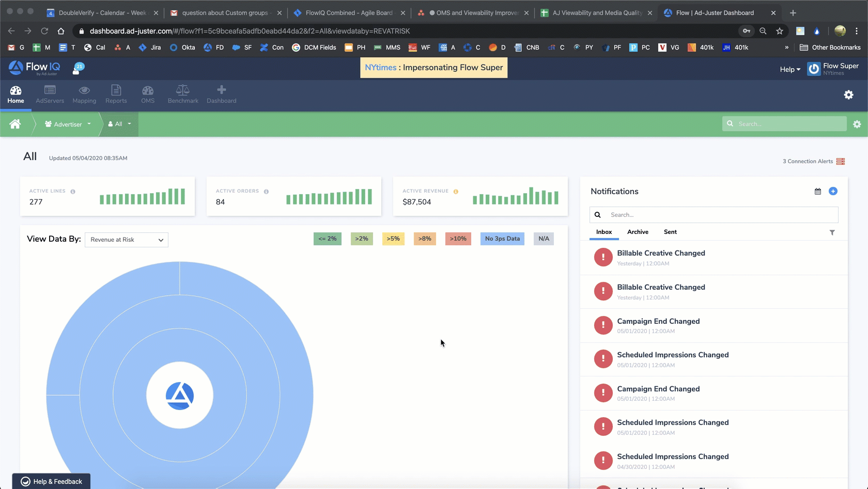The width and height of the screenshot is (868, 489).
Task: Open notifications calendar icon
Action: pos(818,192)
